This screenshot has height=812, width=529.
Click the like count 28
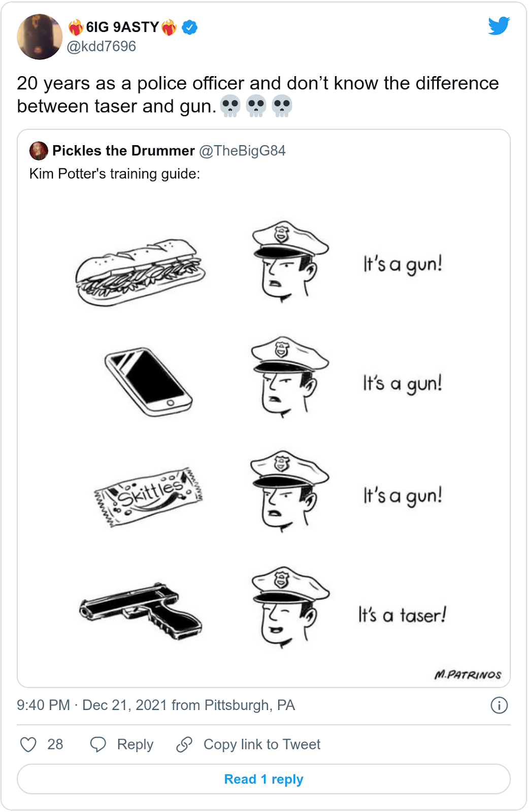[x=55, y=745]
